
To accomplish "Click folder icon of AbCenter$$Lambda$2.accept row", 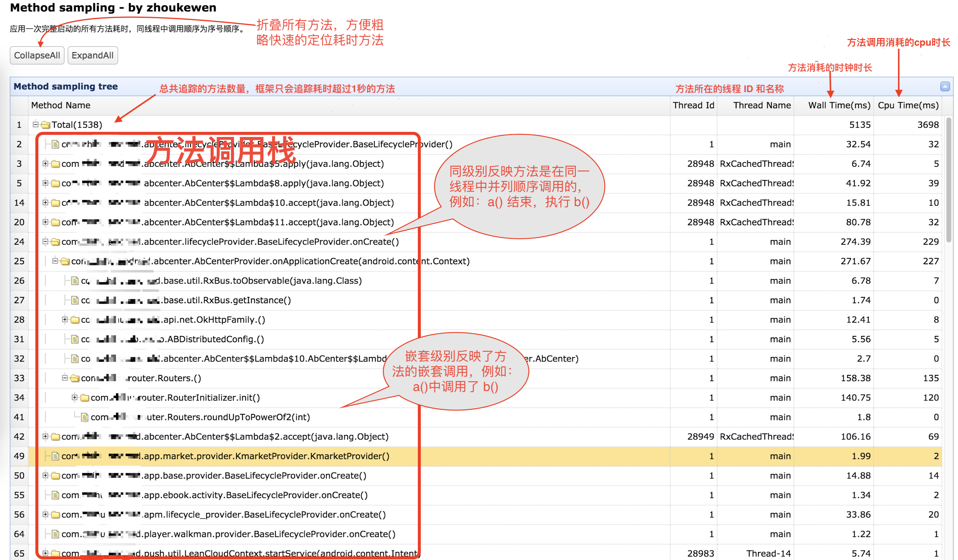I will 56,437.
